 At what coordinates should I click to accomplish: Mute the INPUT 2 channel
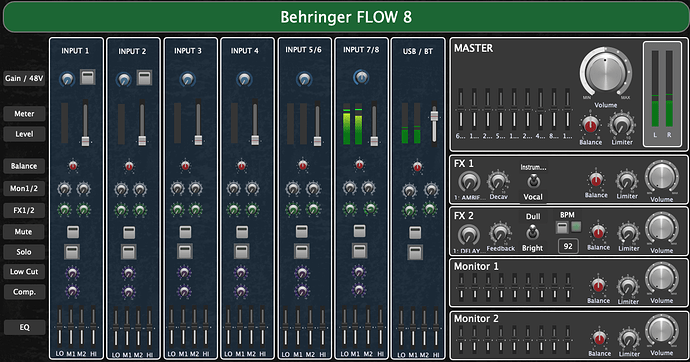(x=129, y=232)
